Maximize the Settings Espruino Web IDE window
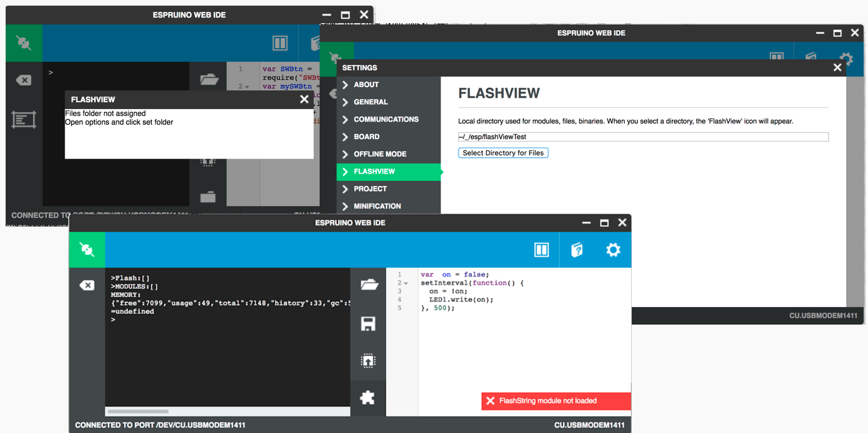 [837, 33]
